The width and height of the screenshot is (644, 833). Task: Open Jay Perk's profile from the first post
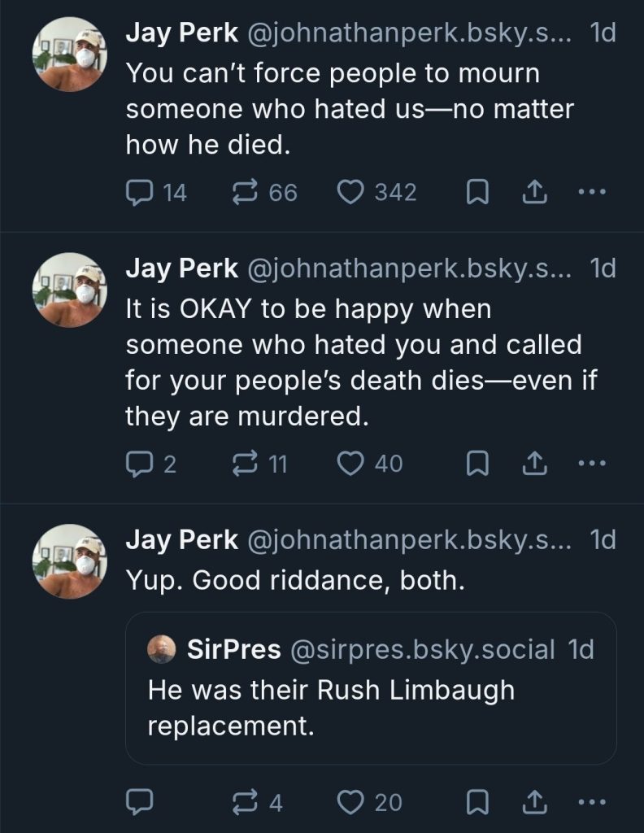(x=181, y=33)
